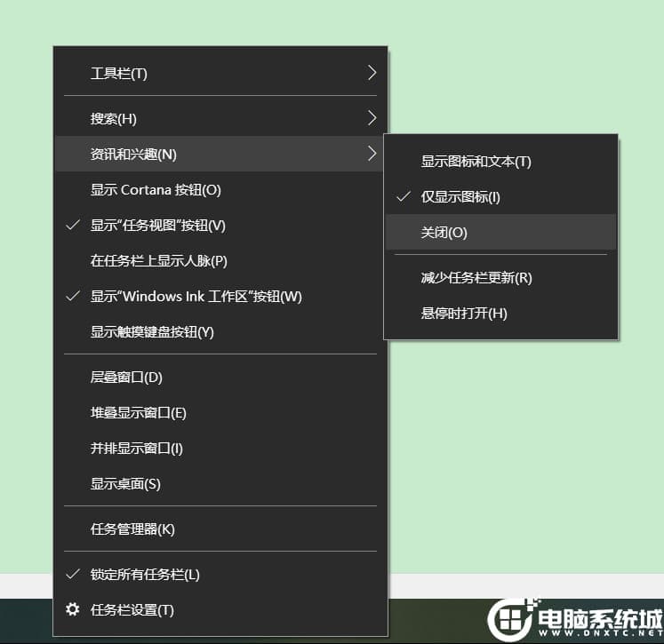The width and height of the screenshot is (664, 644).
Task: Open the 工具栏(T) submenu entry
Action: point(220,73)
